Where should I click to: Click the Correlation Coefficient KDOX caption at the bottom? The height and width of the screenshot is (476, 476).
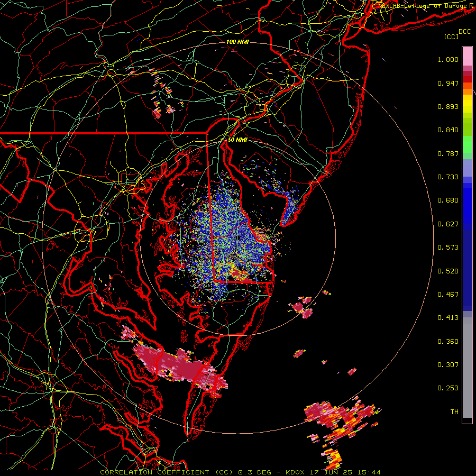(240, 472)
